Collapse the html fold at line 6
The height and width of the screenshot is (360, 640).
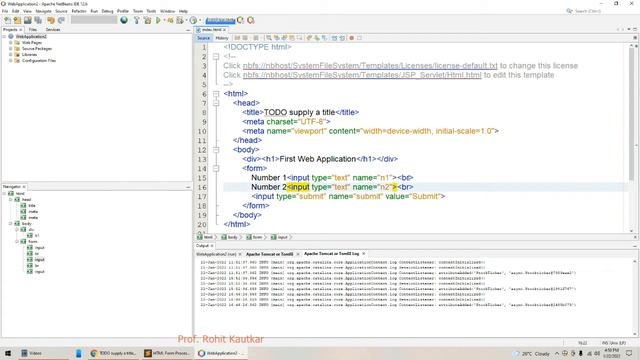click(216, 94)
